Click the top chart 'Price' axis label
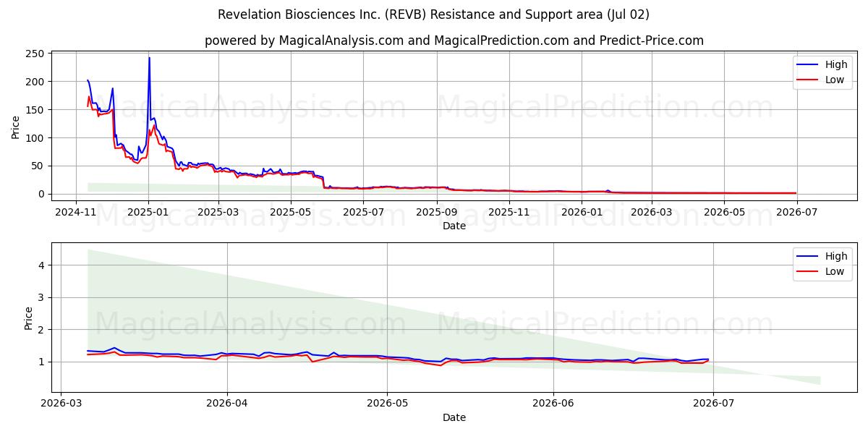 tap(16, 125)
